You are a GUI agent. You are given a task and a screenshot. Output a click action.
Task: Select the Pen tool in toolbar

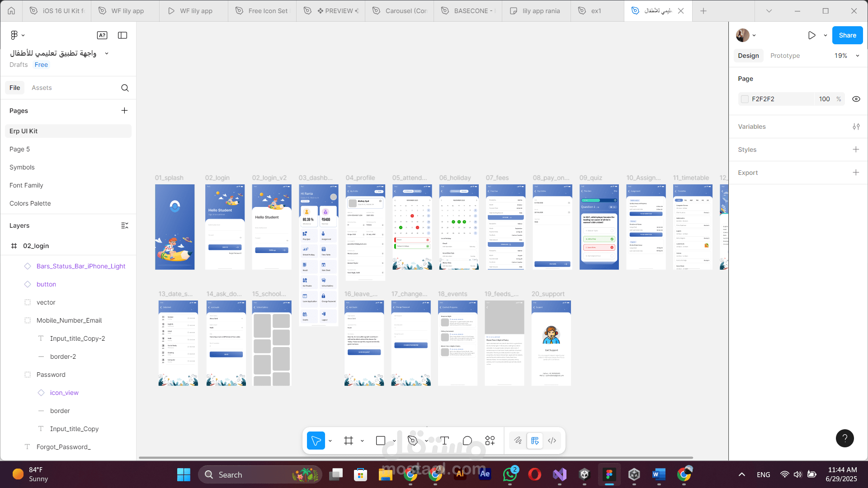[413, 441]
